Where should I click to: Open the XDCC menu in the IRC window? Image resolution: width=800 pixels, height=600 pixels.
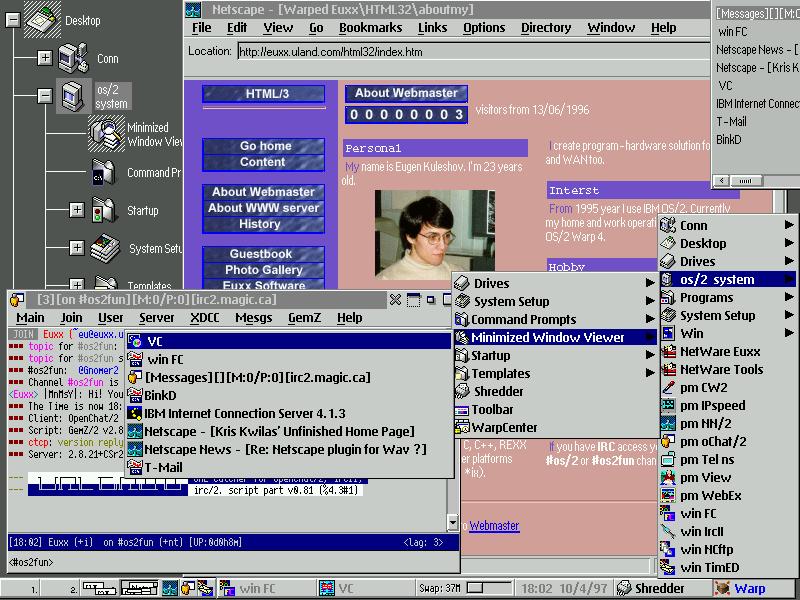(x=205, y=318)
